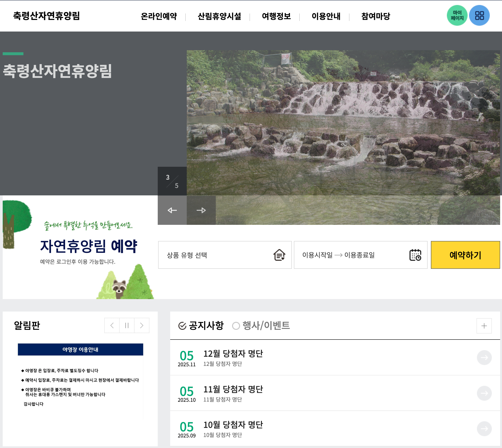Select the 행사/이벤트 radio option
502x448 pixels.
pos(236,326)
